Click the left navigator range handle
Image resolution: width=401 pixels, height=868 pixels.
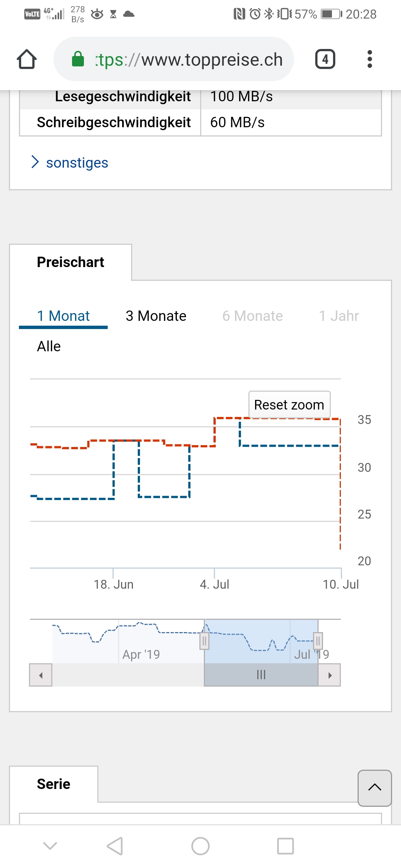pos(204,641)
